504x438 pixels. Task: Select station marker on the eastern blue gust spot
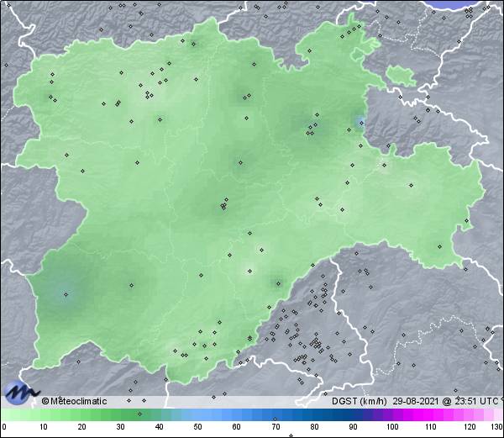pyautogui.click(x=360, y=124)
